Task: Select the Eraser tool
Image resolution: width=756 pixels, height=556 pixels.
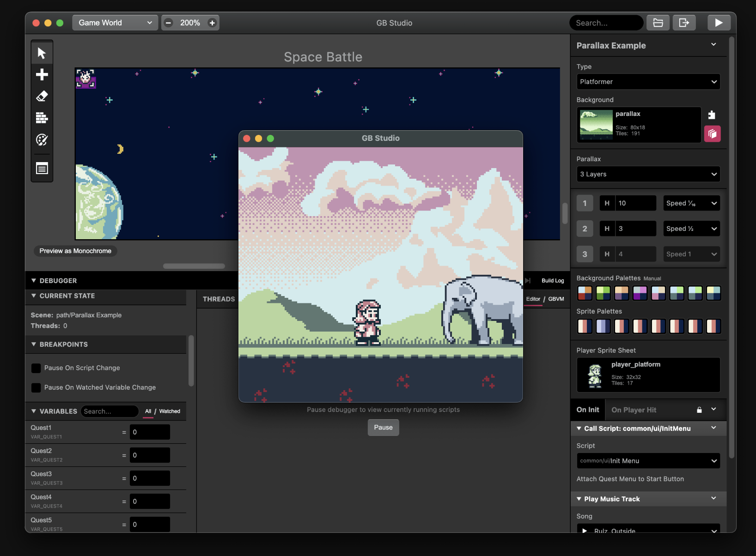Action: coord(42,96)
